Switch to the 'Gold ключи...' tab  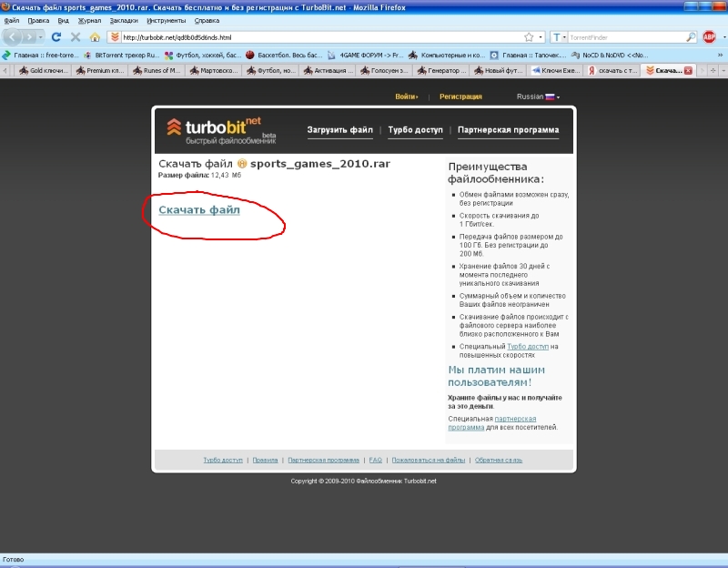(x=43, y=71)
